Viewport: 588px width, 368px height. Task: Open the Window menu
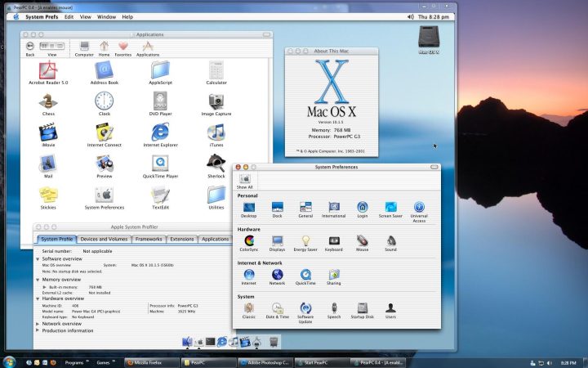coord(106,17)
